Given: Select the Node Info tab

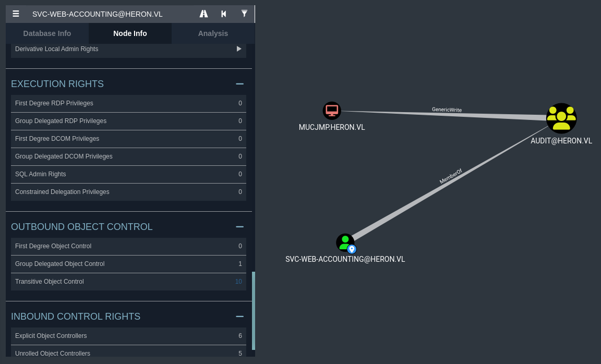Looking at the screenshot, I should (130, 33).
